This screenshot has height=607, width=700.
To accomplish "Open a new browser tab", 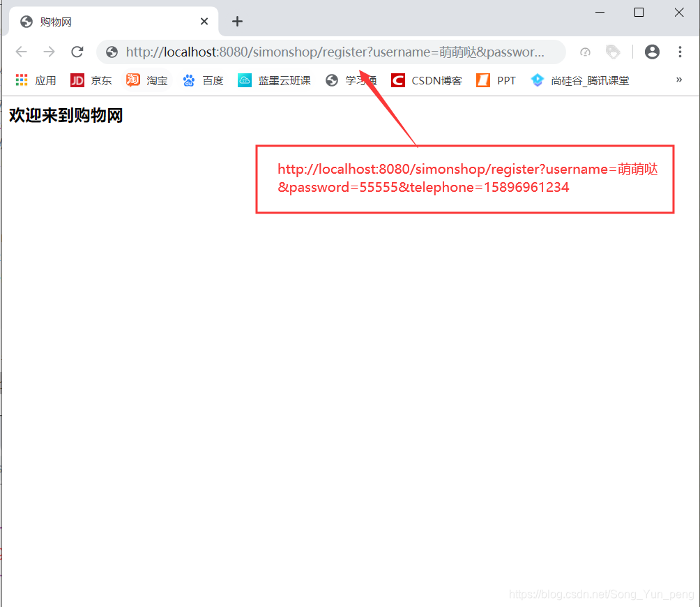I will coord(238,22).
